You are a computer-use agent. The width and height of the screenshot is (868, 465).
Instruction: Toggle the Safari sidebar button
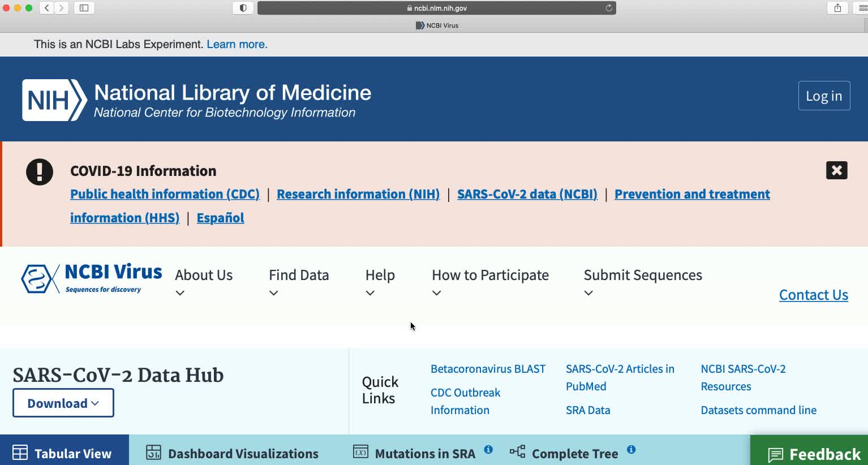[84, 8]
